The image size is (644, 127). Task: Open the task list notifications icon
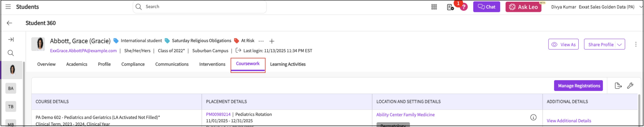tap(450, 7)
